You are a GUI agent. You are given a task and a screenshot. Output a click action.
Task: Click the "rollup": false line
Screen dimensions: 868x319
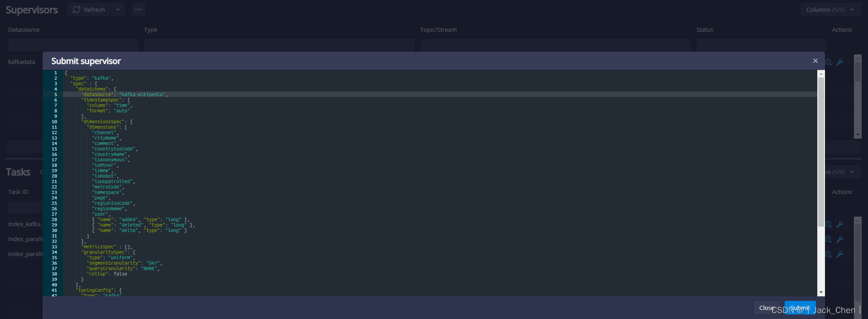tap(107, 274)
